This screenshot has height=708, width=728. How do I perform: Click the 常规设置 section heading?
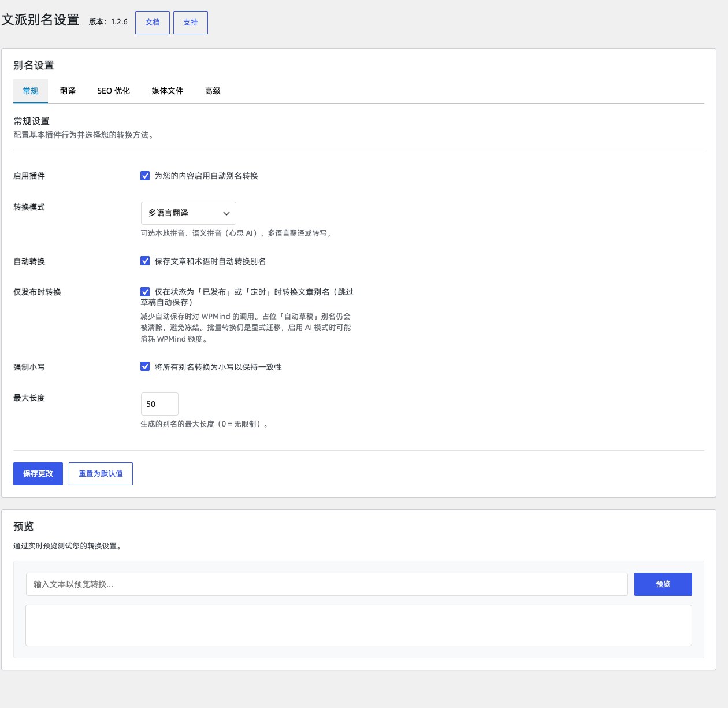pyautogui.click(x=32, y=121)
